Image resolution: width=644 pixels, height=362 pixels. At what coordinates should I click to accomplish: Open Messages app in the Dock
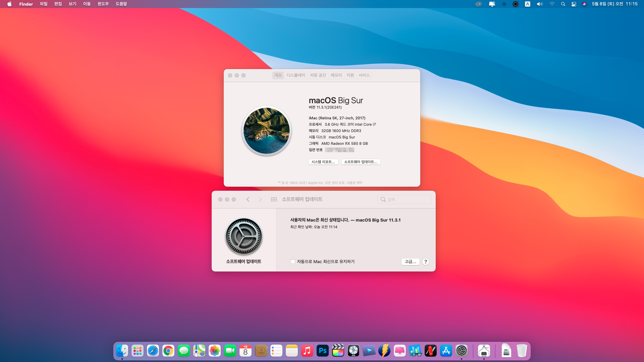pos(184,351)
